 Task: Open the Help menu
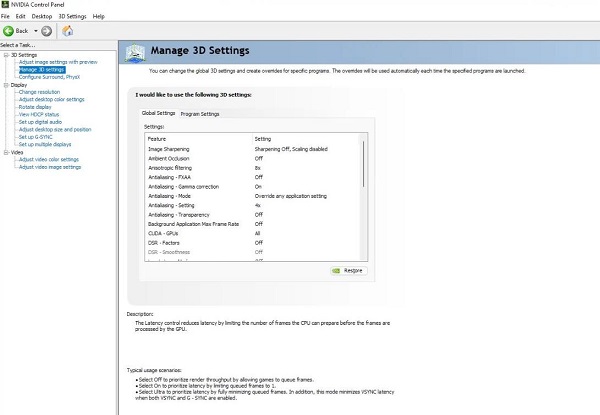98,17
